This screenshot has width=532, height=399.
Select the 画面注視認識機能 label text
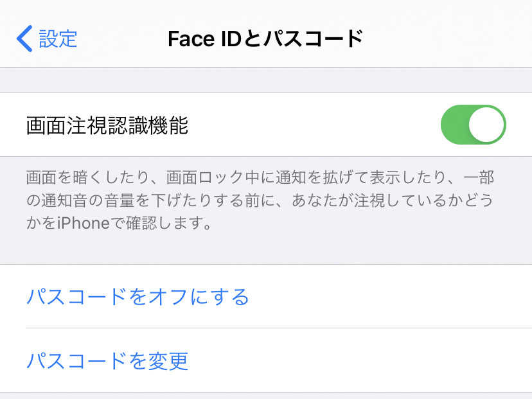107,125
